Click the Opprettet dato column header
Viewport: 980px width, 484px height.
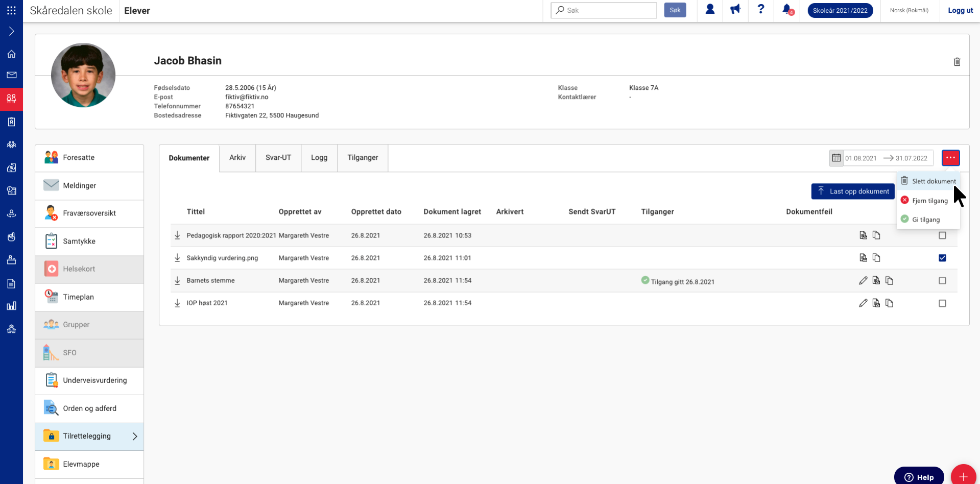coord(376,211)
